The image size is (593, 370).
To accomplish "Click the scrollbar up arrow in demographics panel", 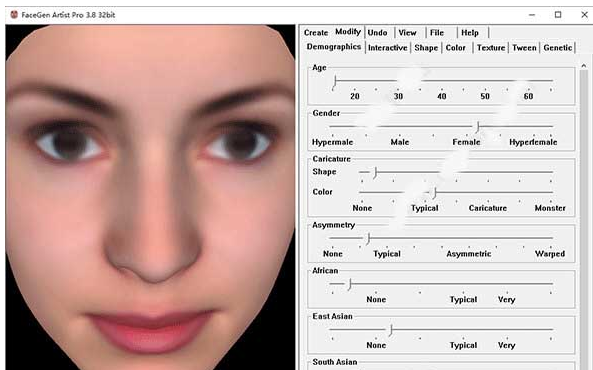I will 584,66.
